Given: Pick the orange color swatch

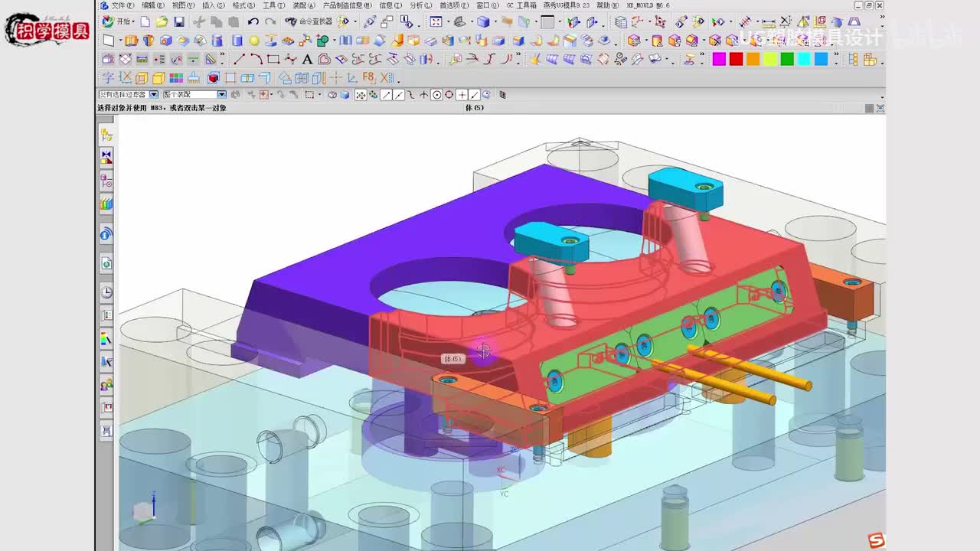Looking at the screenshot, I should [753, 59].
